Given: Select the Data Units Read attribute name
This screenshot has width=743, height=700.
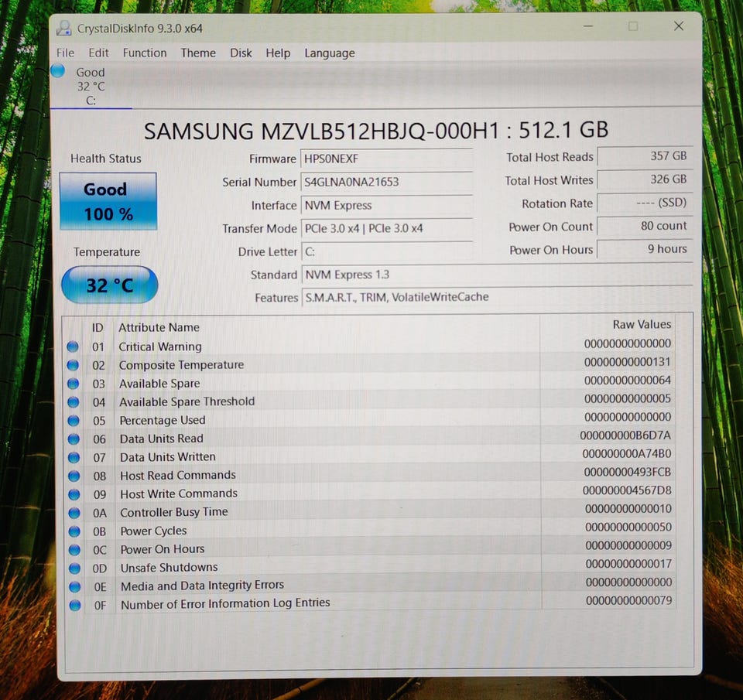Looking at the screenshot, I should (x=162, y=439).
